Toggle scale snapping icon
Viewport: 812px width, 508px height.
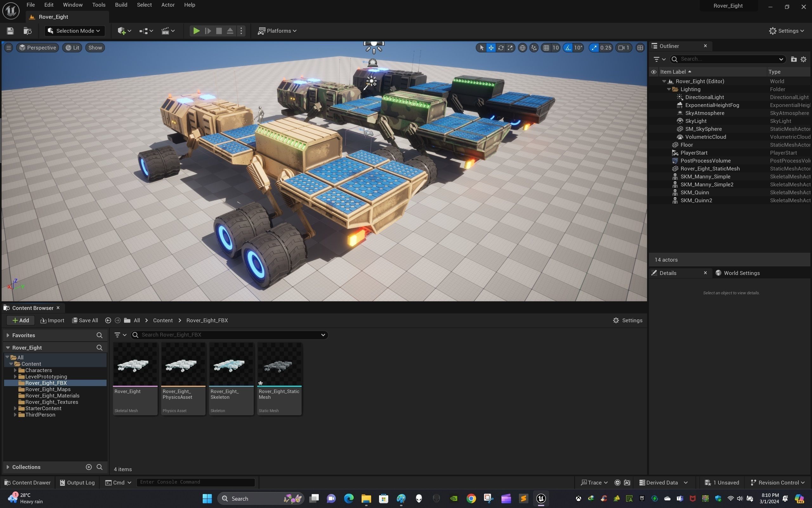coord(594,48)
